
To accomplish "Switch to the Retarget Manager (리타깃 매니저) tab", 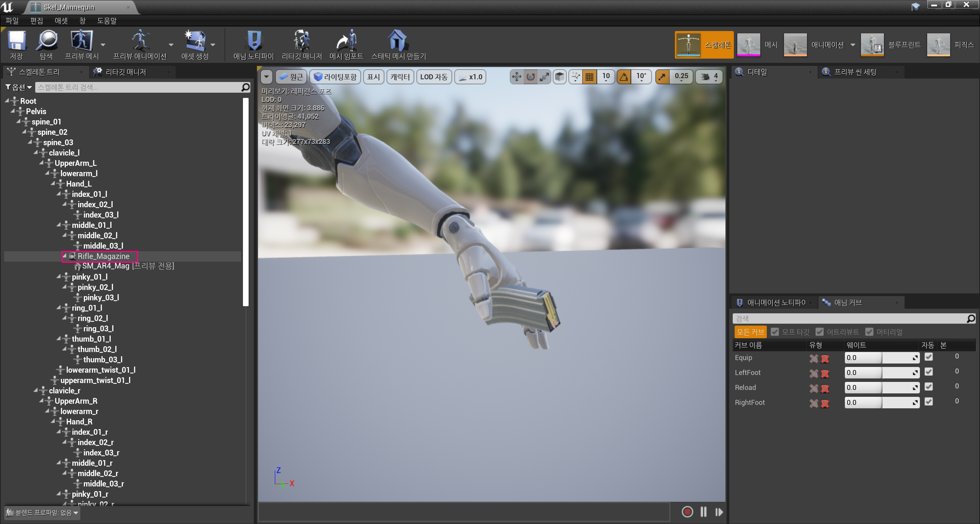I will (x=126, y=72).
